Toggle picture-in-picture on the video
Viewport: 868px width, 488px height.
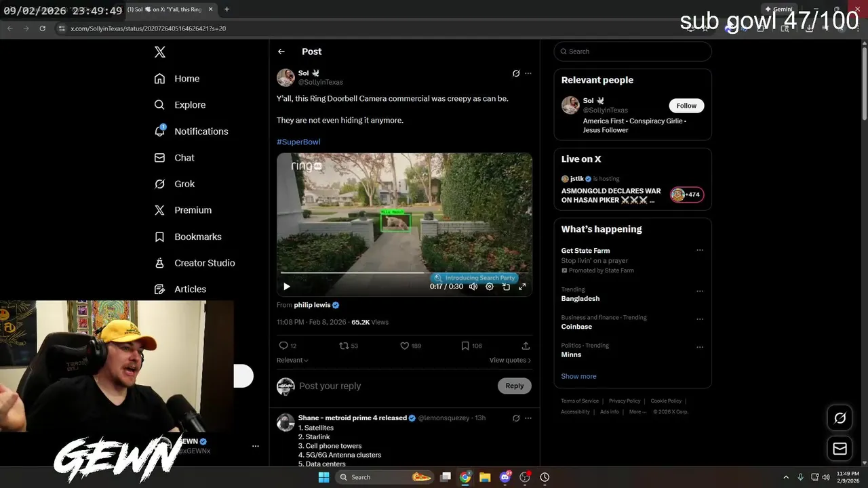[x=506, y=287]
